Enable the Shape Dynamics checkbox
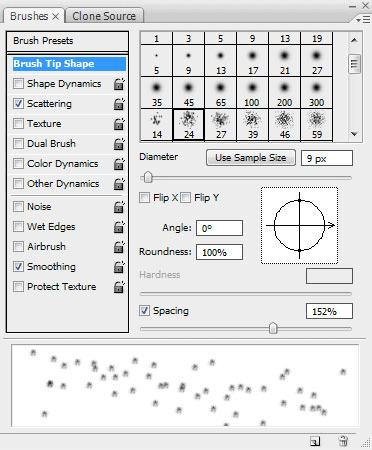 18,83
